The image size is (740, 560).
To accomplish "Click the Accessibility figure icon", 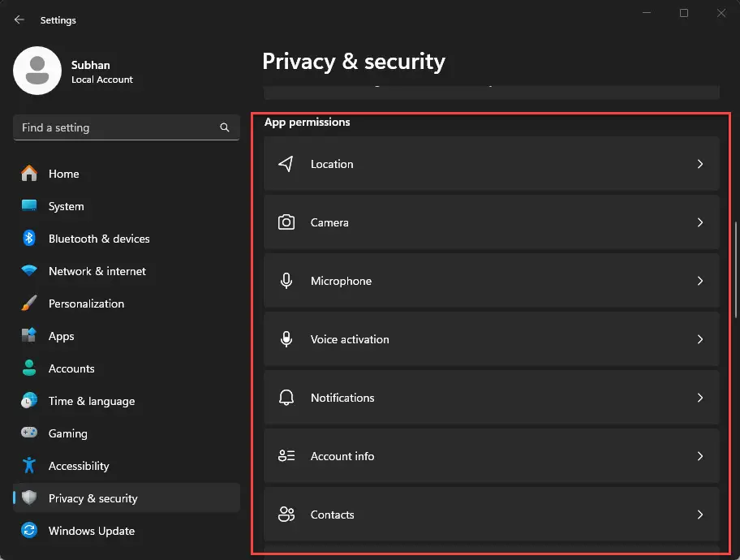I will [x=29, y=465].
